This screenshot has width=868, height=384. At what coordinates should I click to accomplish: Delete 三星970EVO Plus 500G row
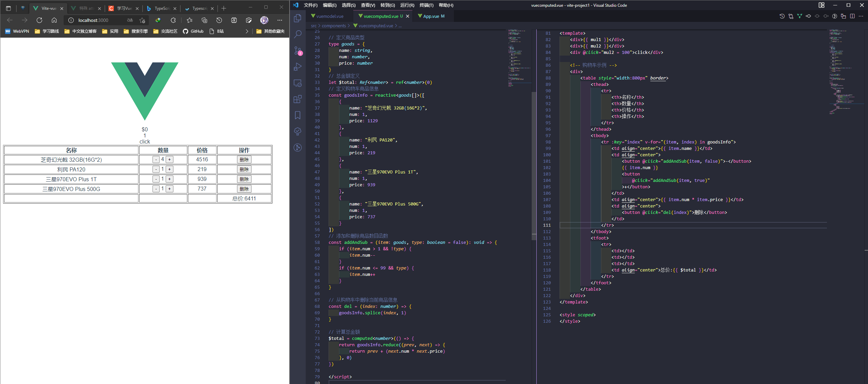[x=244, y=189]
